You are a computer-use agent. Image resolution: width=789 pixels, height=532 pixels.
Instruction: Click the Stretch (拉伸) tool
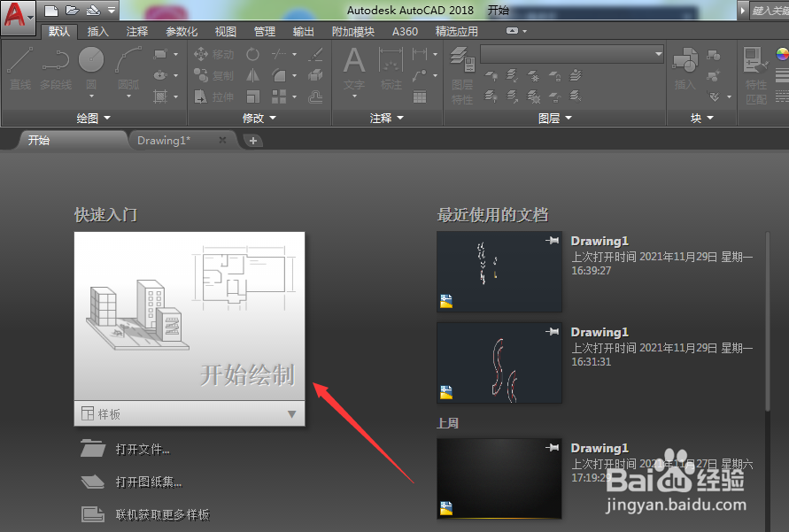click(214, 96)
